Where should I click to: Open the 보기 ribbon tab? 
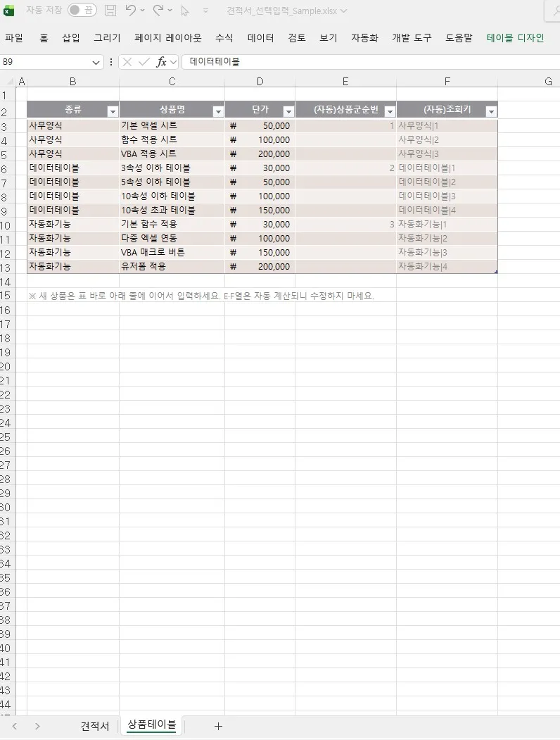pyautogui.click(x=329, y=38)
